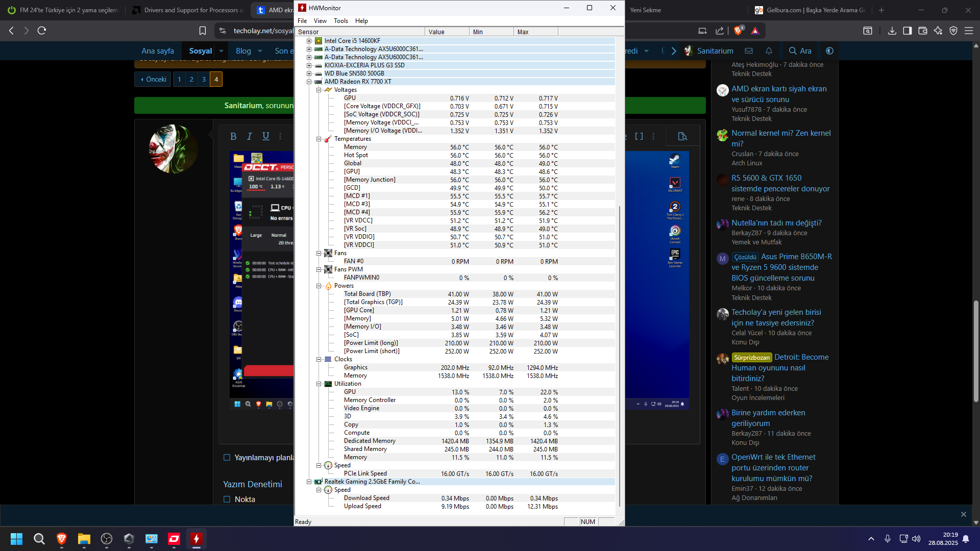980x551 pixels.
Task: Expand the KIOXIA-EXCERIA PLUS G3 SSD node
Action: tap(309, 65)
